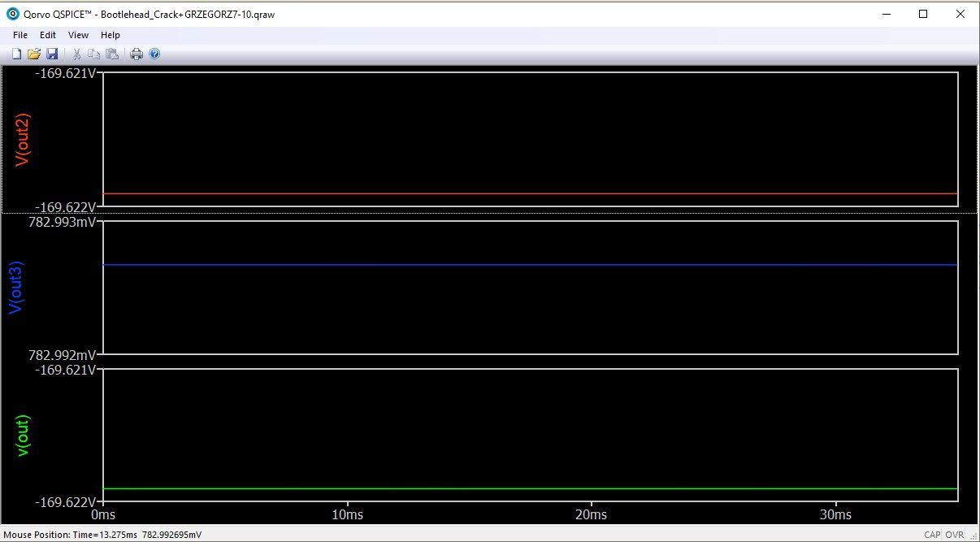Screen dimensions: 980x542
Task: Click the New file toolbar icon
Action: pyautogui.click(x=16, y=54)
